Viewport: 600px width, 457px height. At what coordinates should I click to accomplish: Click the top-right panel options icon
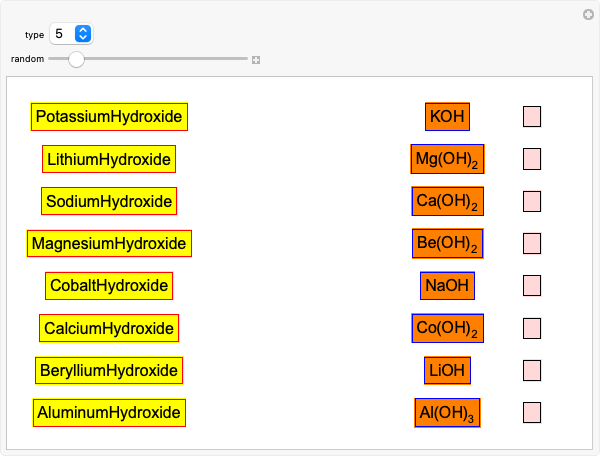pos(588,14)
